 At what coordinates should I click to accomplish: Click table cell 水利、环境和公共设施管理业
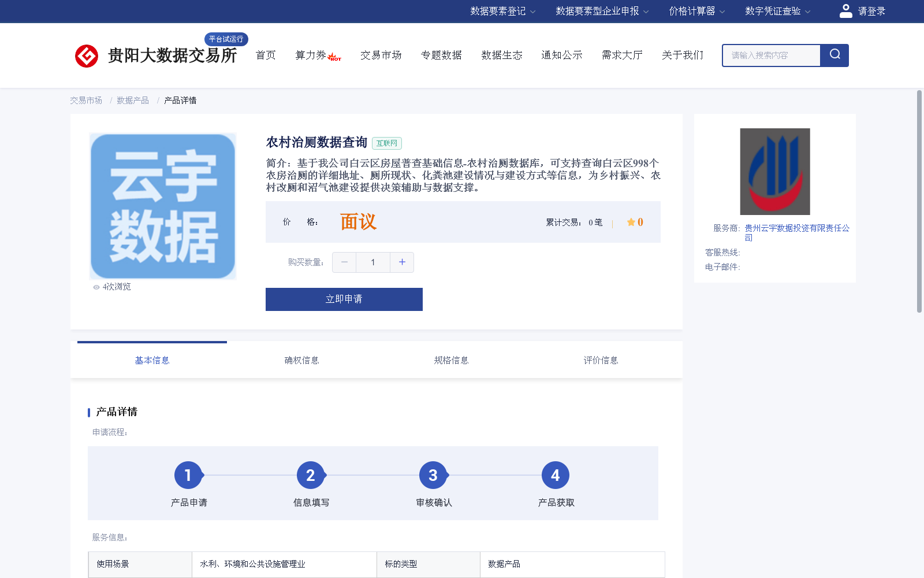coord(284,564)
